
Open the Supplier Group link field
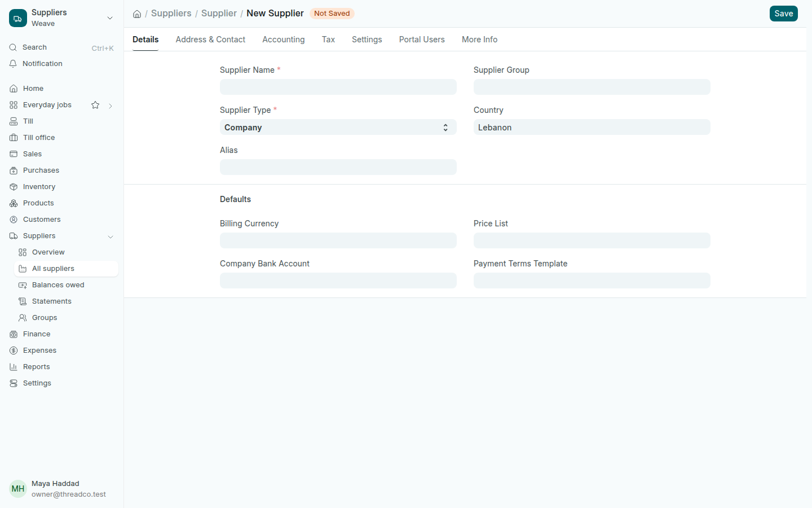[592, 87]
